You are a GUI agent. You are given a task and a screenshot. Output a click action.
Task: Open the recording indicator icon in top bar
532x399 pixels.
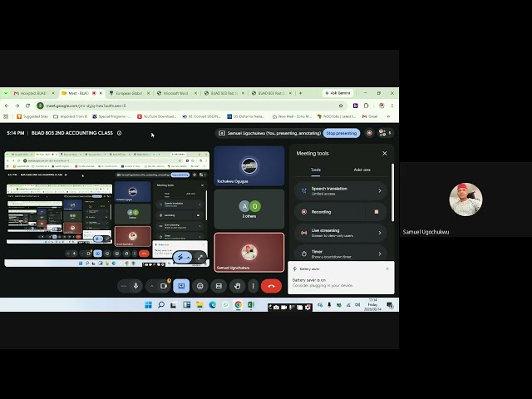(369, 133)
